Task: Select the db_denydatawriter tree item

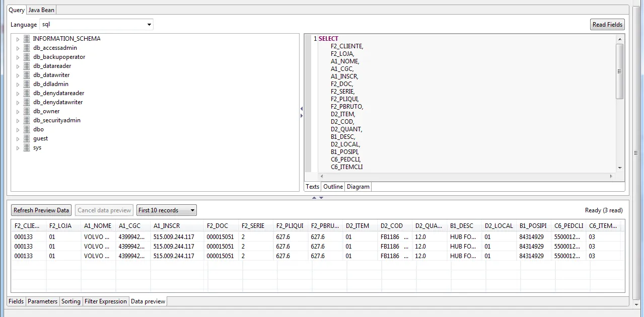Action: click(58, 102)
